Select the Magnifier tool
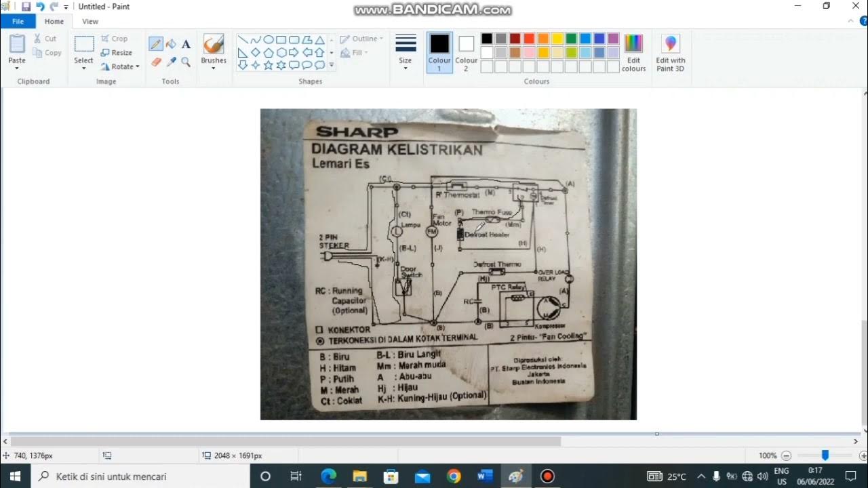The image size is (868, 488). [x=186, y=62]
